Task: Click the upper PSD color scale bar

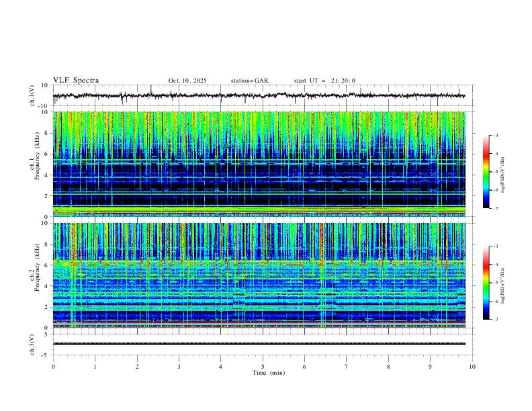Action: pyautogui.click(x=486, y=172)
